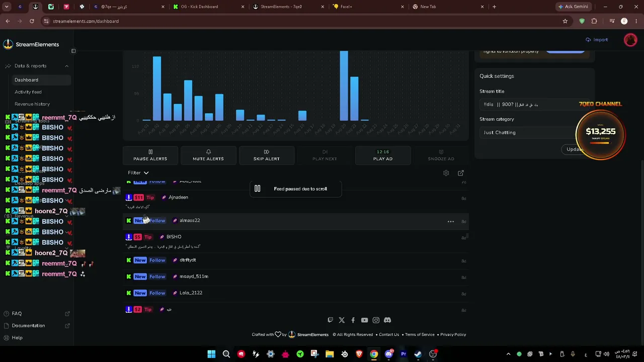644x362 pixels.
Task: Open File Explorer from the taskbar
Action: 330,354
